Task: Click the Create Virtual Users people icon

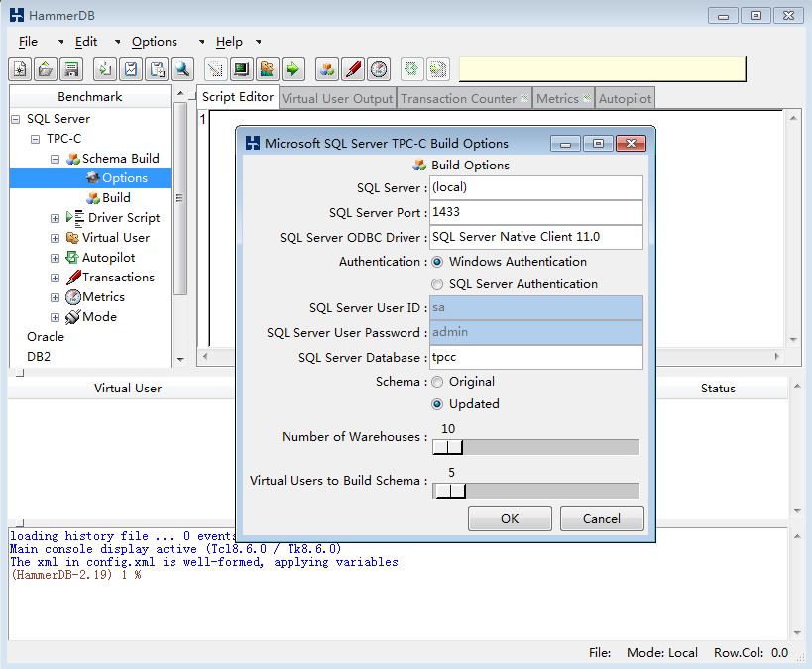Action: pyautogui.click(x=268, y=68)
